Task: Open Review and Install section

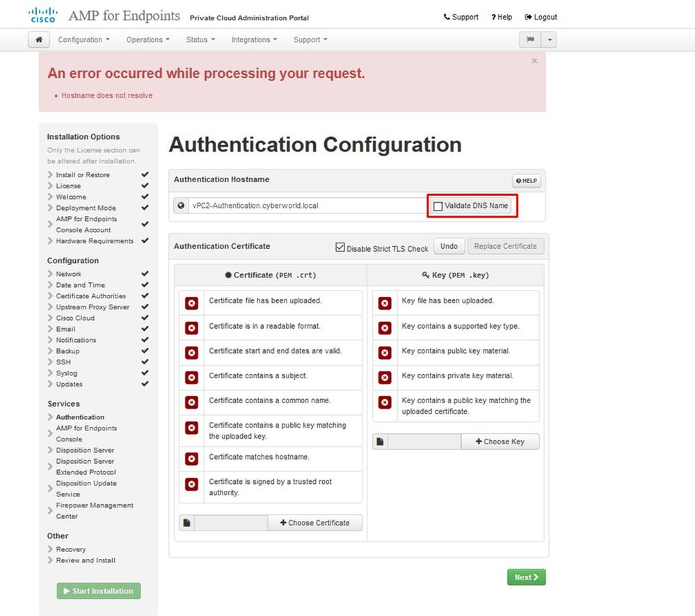Action: pyautogui.click(x=85, y=560)
